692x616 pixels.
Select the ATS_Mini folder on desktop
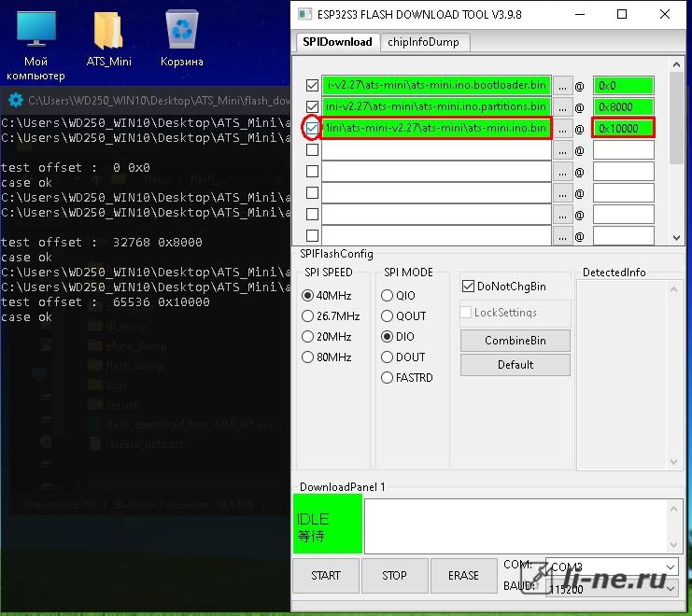pos(108,40)
